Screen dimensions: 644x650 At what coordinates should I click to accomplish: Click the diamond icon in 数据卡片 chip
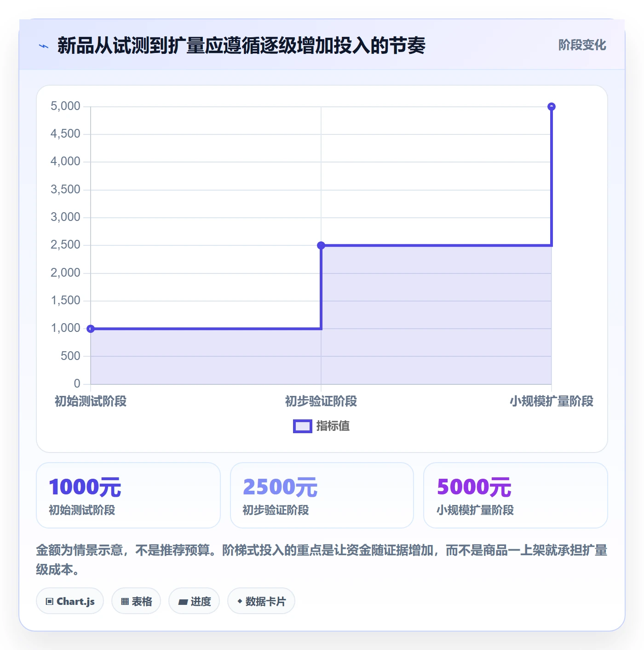[x=240, y=601]
